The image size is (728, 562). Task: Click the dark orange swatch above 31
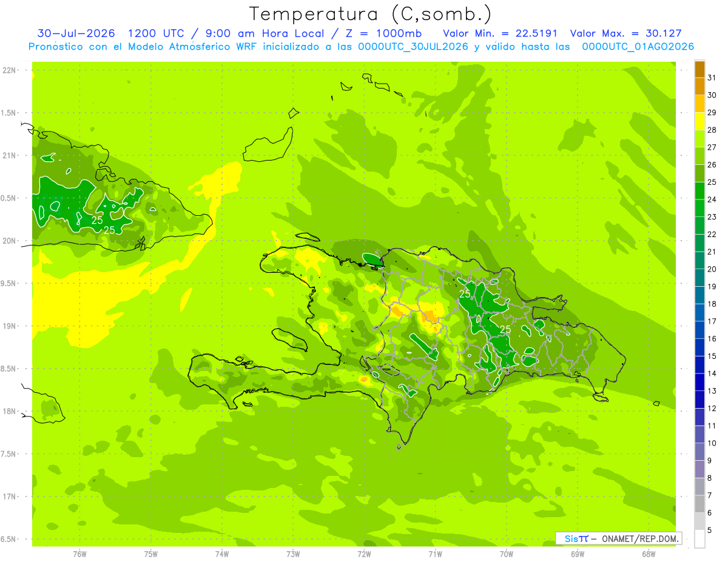699,69
